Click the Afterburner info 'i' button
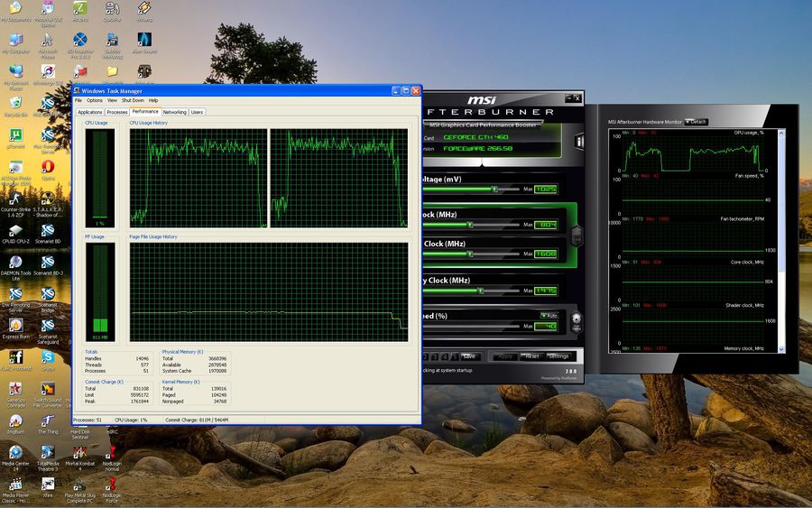This screenshot has width=812, height=508. (x=579, y=142)
